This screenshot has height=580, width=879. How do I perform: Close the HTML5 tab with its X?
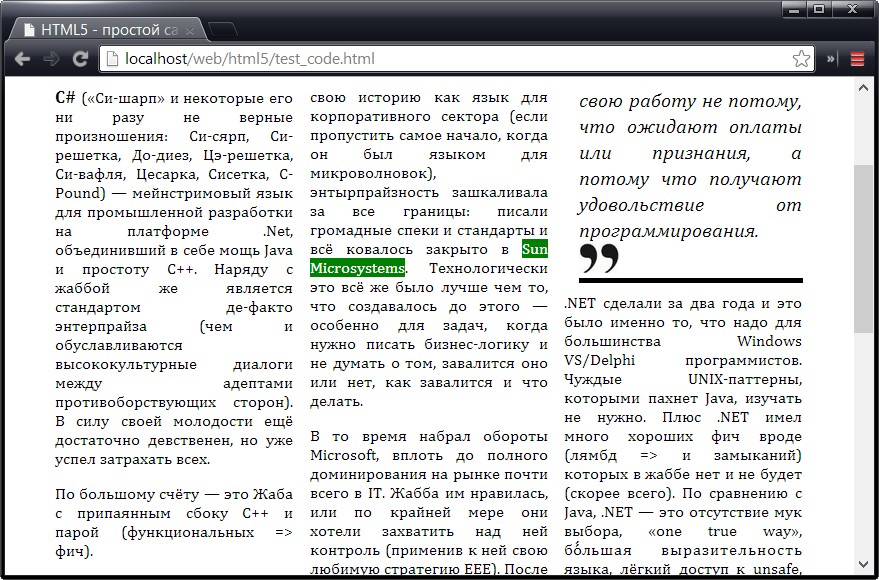[x=191, y=30]
